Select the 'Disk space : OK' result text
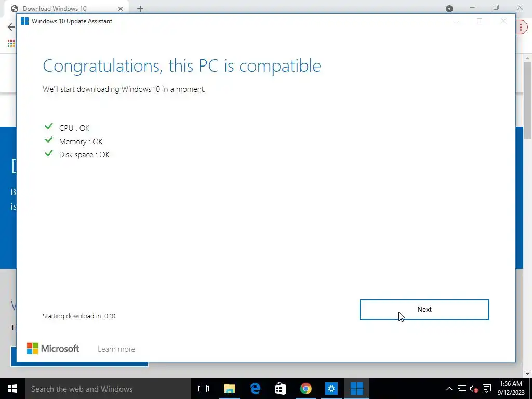The image size is (532, 399). [84, 155]
